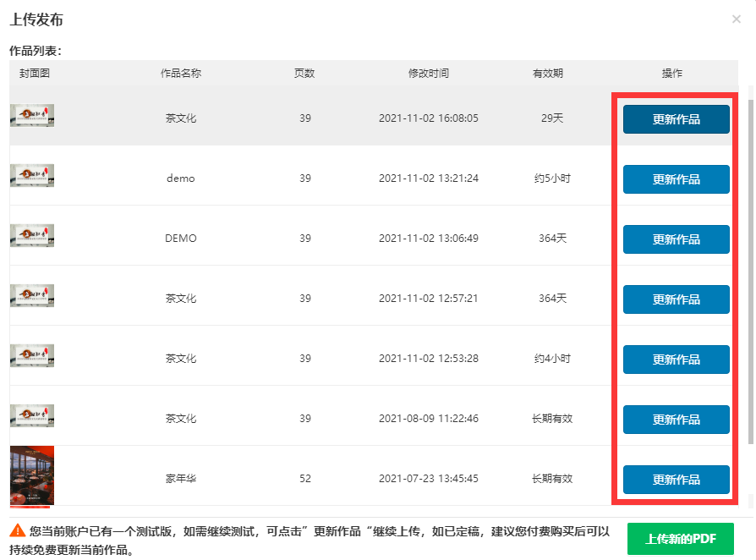Screen dimensions: 756x560
Task: Update the work modified at 12:57:21
Action: (x=676, y=299)
